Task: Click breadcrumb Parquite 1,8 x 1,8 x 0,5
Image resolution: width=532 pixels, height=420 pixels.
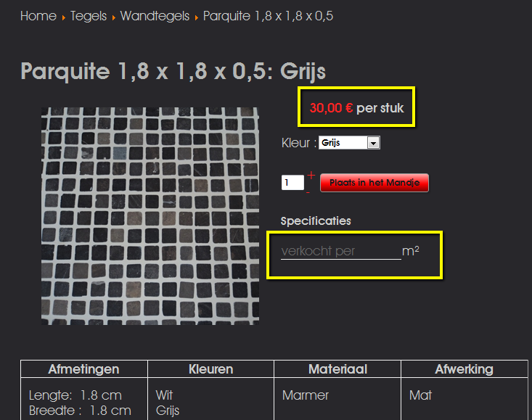Action: click(268, 16)
